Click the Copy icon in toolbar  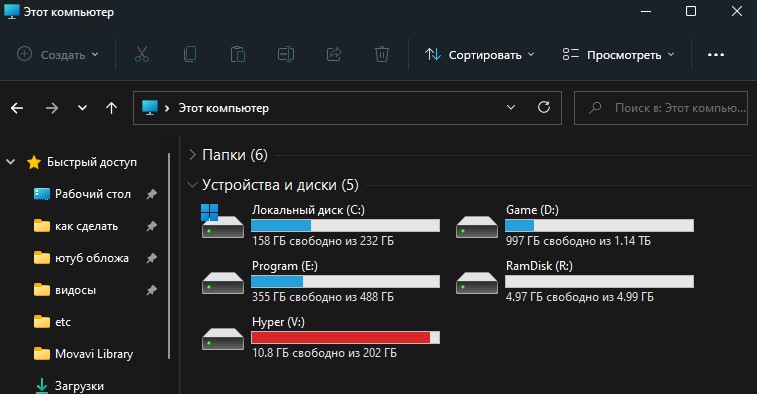pos(190,54)
